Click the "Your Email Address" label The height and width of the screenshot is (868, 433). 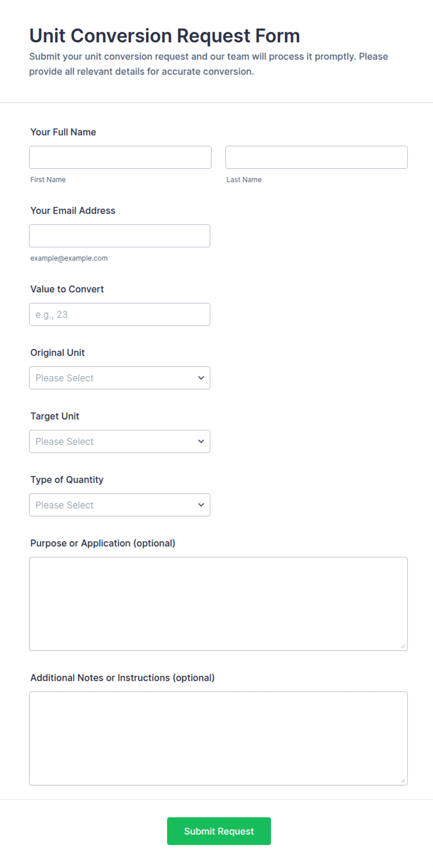(73, 210)
